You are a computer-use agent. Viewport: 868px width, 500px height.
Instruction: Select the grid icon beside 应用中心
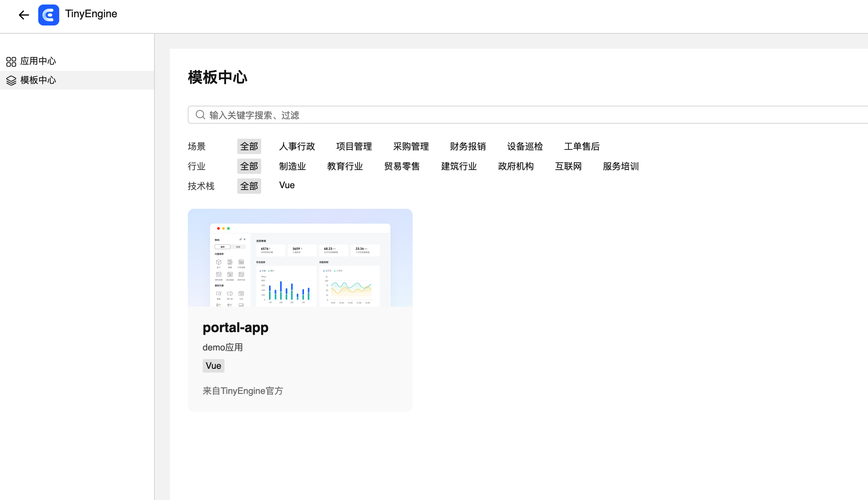[11, 61]
